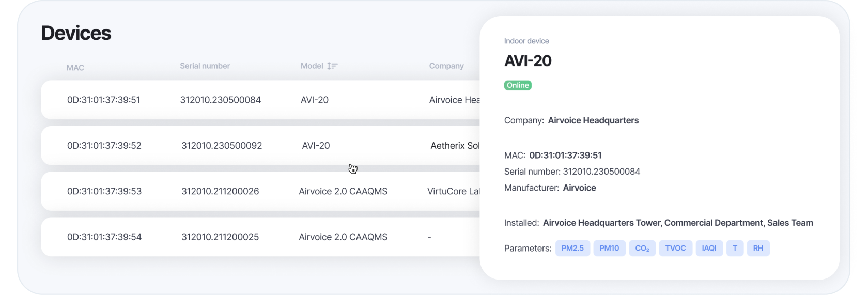The image size is (868, 295).
Task: Select the IAQI parameter tag
Action: pyautogui.click(x=709, y=249)
